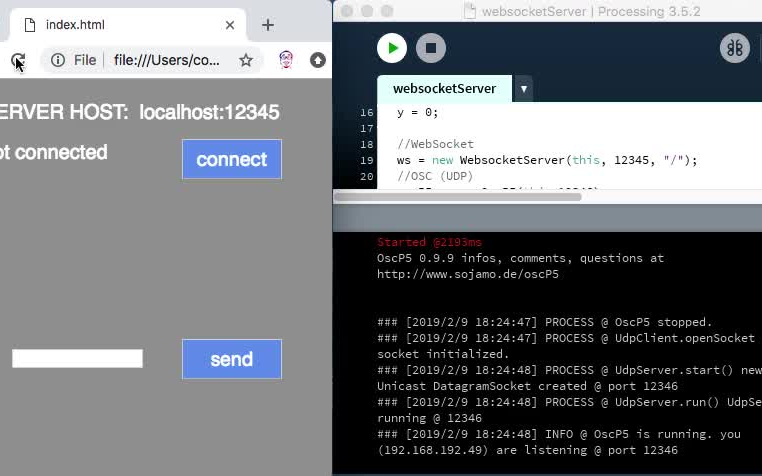Focus the message text input field
Screen dimensions: 762x476
tap(77, 359)
